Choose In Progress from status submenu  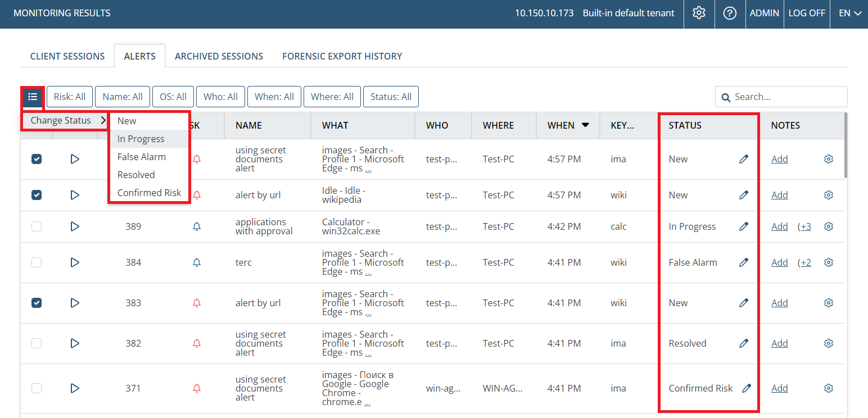(141, 139)
